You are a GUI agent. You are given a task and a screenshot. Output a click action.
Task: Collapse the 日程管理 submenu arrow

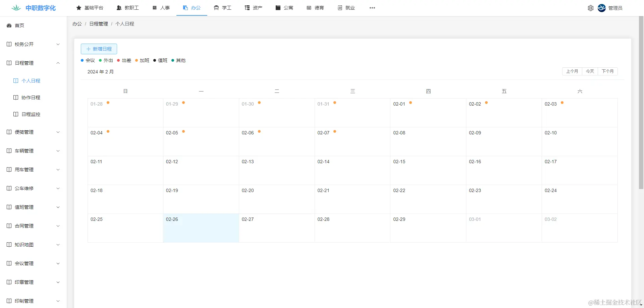58,63
